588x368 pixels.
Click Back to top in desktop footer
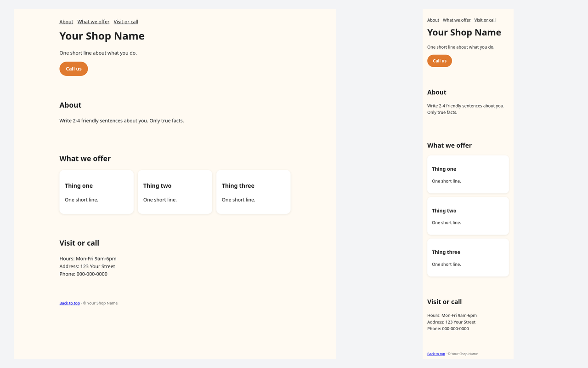pyautogui.click(x=69, y=303)
